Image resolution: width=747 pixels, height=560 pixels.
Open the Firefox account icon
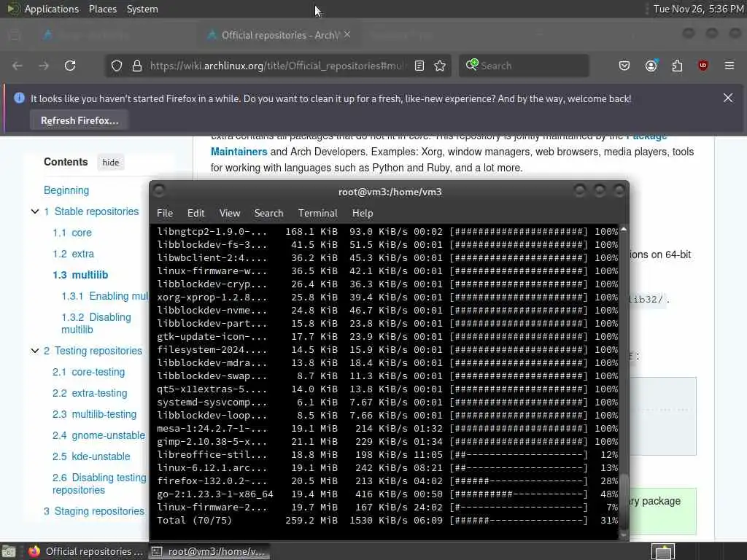click(x=651, y=66)
